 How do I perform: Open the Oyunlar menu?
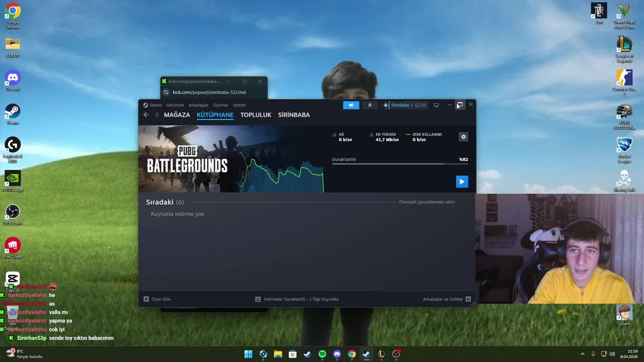[x=220, y=105]
